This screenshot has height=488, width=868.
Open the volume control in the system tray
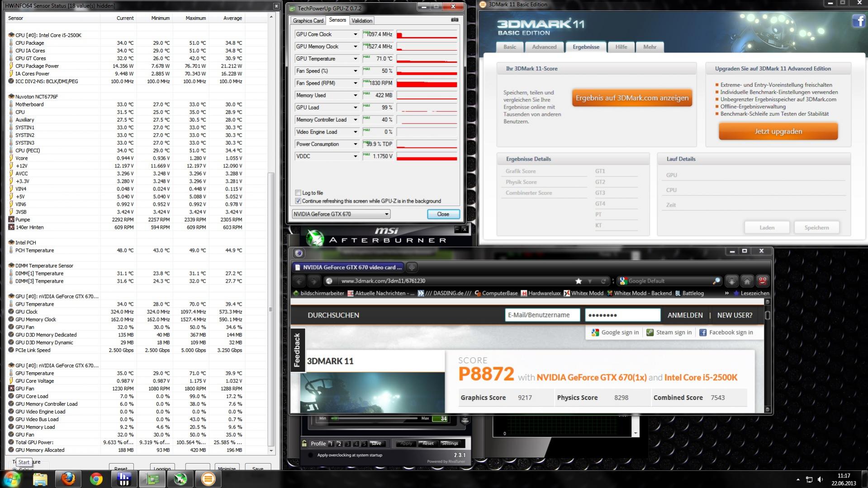pos(820,479)
